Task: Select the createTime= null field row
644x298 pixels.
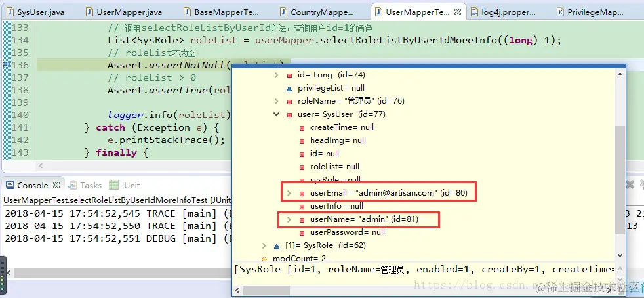Action: coord(342,127)
